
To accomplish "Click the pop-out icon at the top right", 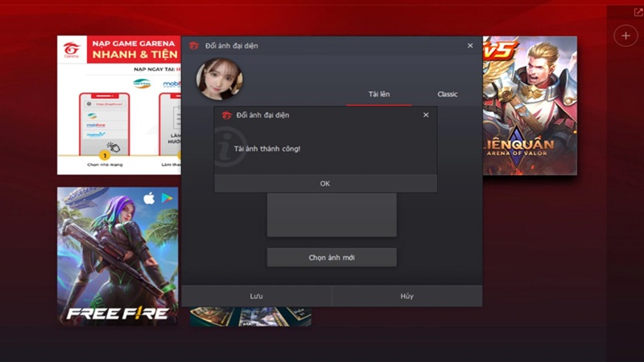I will coord(638,12).
